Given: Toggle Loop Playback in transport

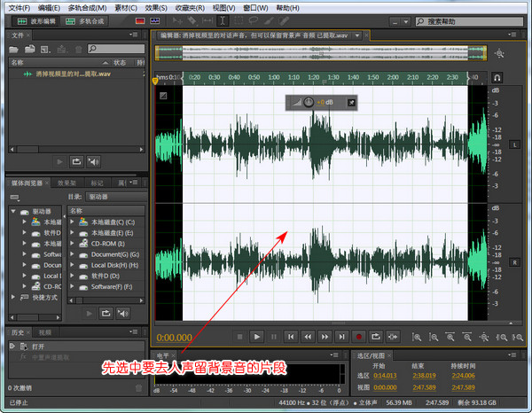Looking at the screenshot, I should coord(376,337).
